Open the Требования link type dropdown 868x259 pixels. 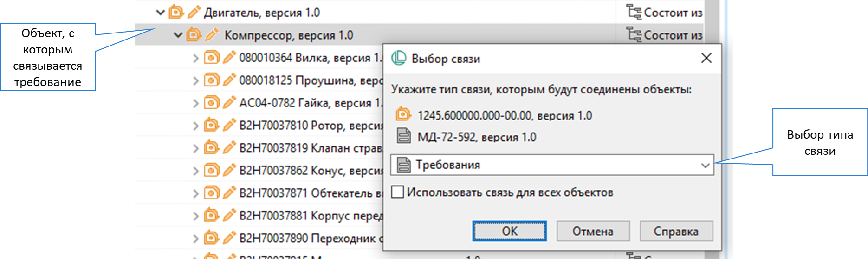tap(705, 166)
